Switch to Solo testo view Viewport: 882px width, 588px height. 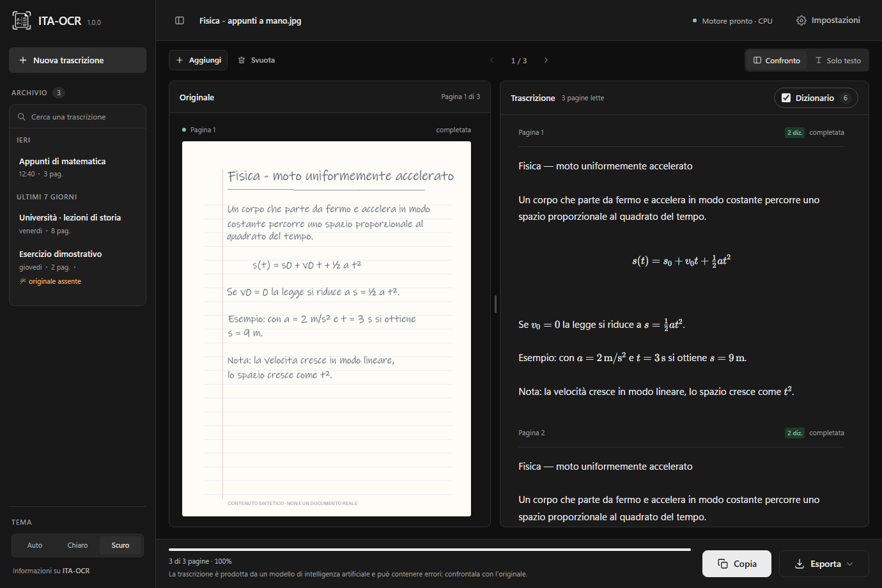coord(838,60)
